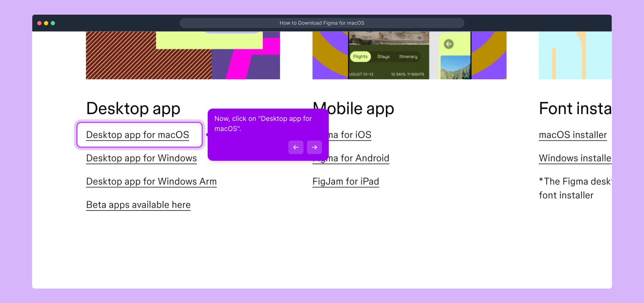Open the Desktop app for Windows link
644x303 pixels.
pos(141,158)
